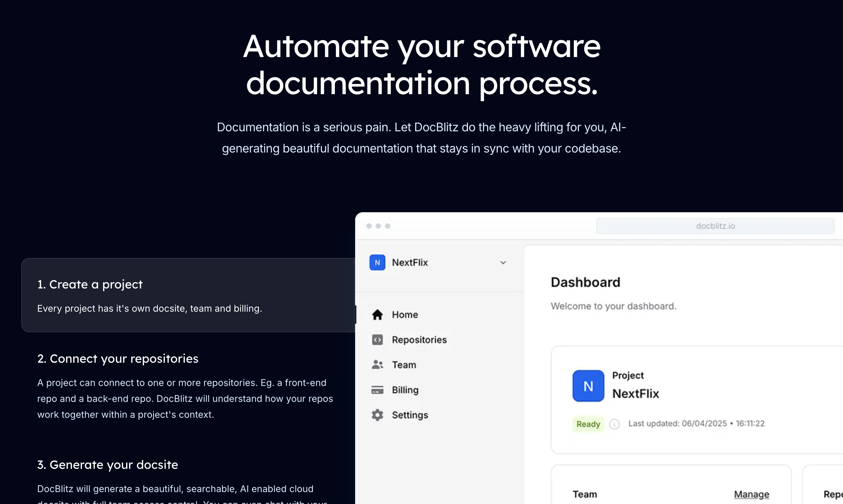Select step 3 Generate your docsite
The width and height of the screenshot is (843, 504).
coord(108,465)
